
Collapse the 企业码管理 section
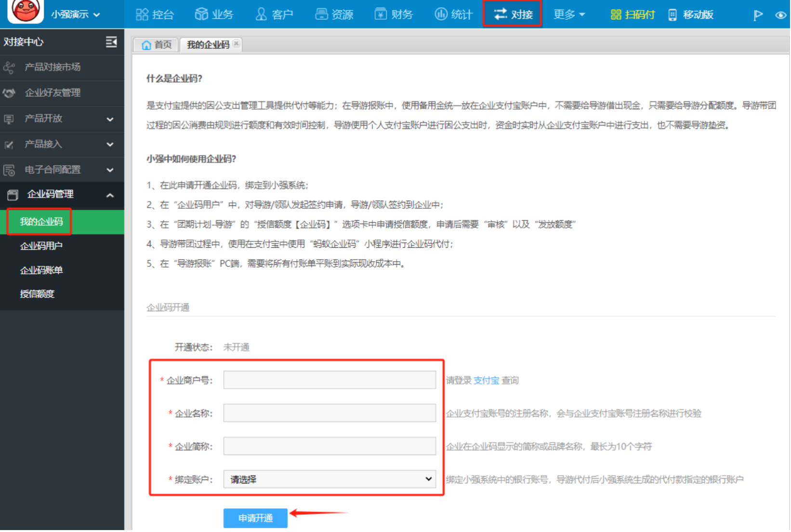click(62, 195)
